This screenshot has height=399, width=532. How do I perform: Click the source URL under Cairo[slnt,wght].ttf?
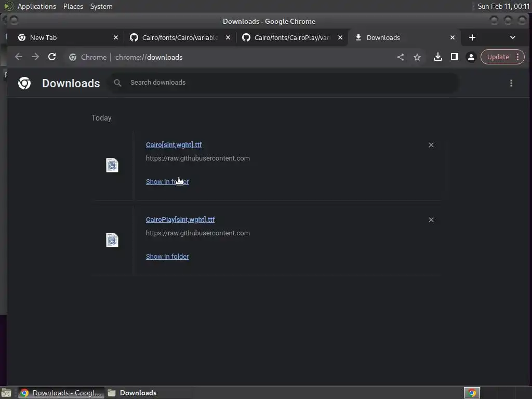pos(198,158)
